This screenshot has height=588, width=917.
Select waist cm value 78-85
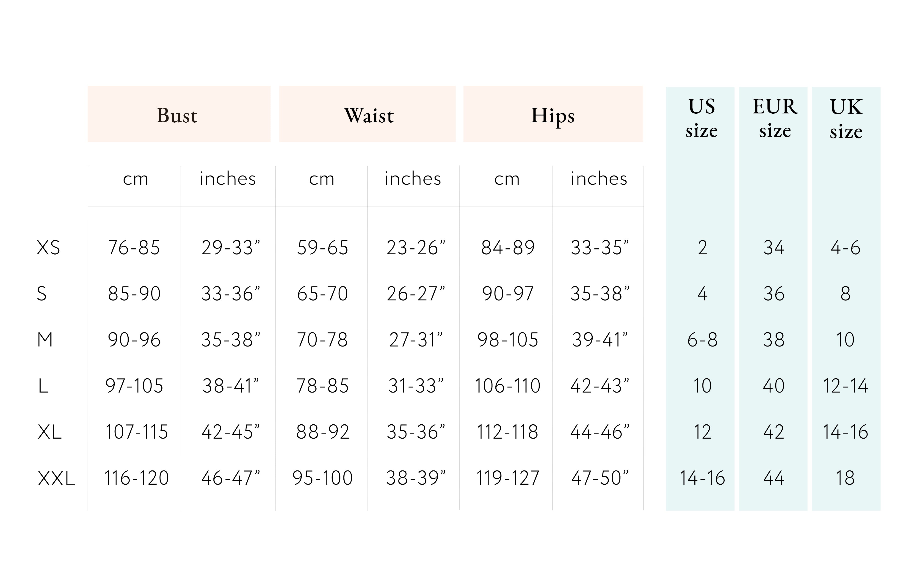(x=322, y=386)
